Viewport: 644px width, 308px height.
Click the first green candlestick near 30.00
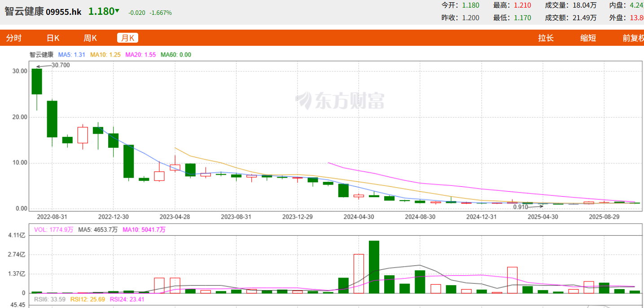(36, 81)
